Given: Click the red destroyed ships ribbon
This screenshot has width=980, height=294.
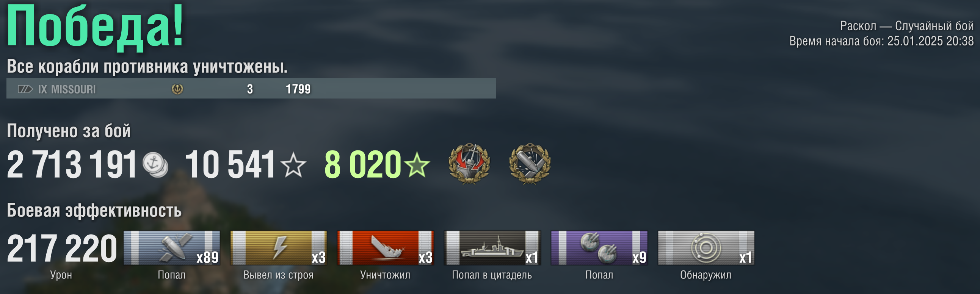Looking at the screenshot, I should [x=386, y=248].
